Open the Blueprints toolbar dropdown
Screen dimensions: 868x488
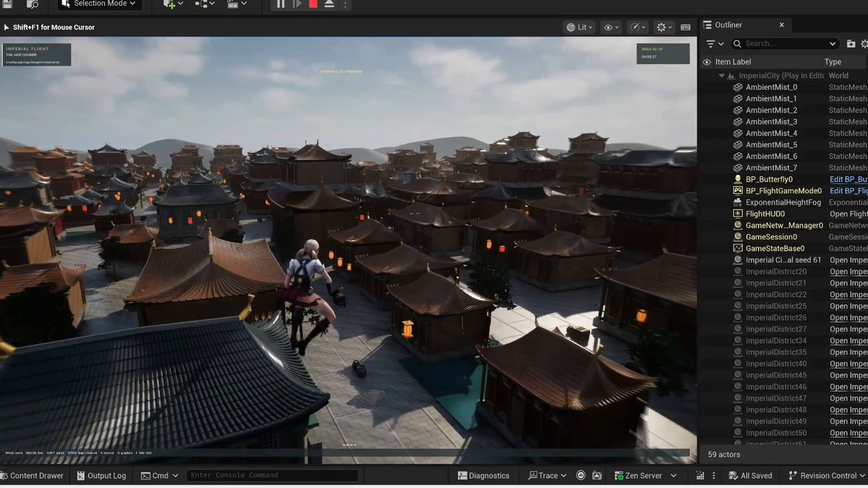point(205,4)
